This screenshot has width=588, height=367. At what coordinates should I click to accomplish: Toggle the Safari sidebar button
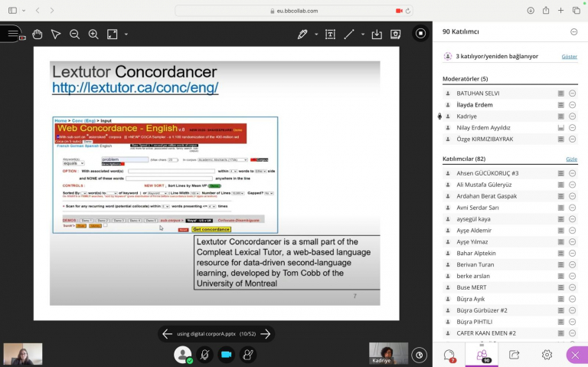(x=12, y=11)
